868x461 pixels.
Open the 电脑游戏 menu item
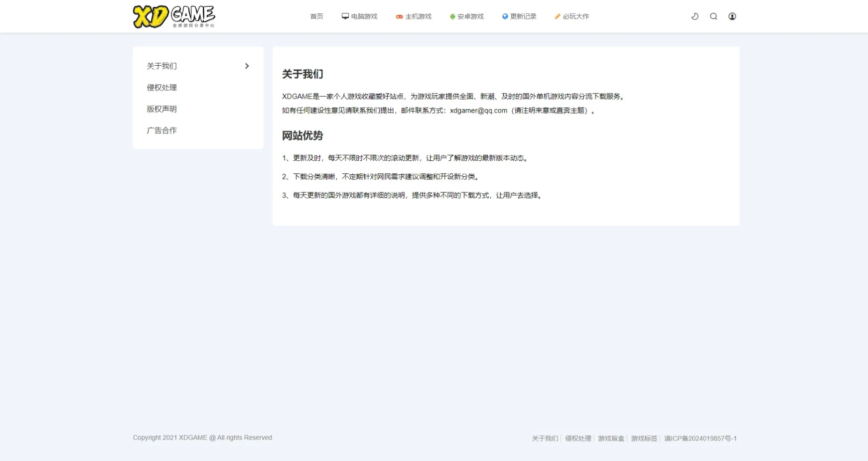[x=359, y=16]
